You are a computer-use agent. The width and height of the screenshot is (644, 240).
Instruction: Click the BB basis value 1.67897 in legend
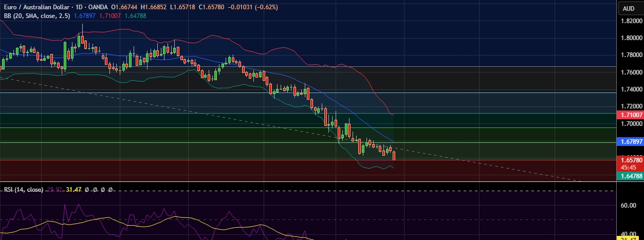[x=86, y=16]
